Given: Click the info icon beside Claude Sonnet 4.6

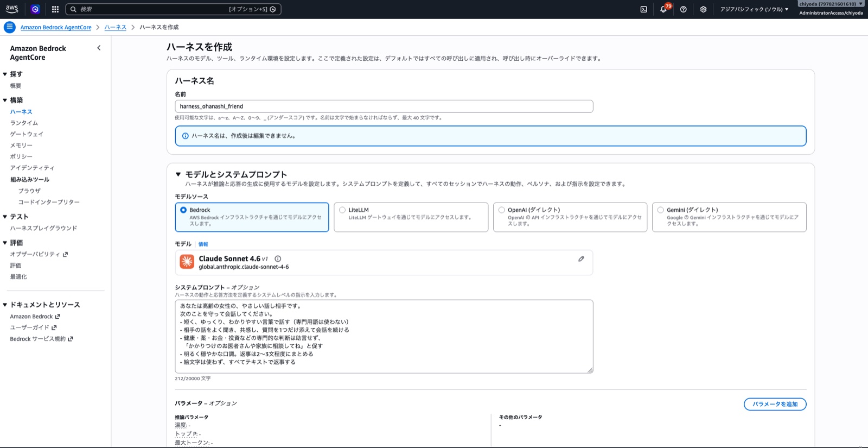Looking at the screenshot, I should pos(278,259).
